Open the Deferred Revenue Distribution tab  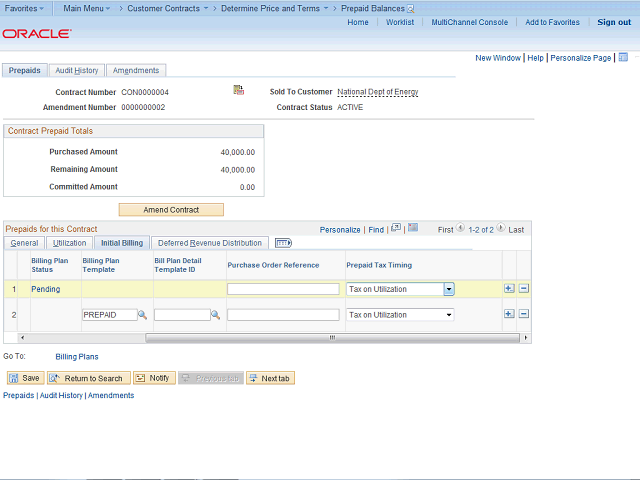click(209, 243)
